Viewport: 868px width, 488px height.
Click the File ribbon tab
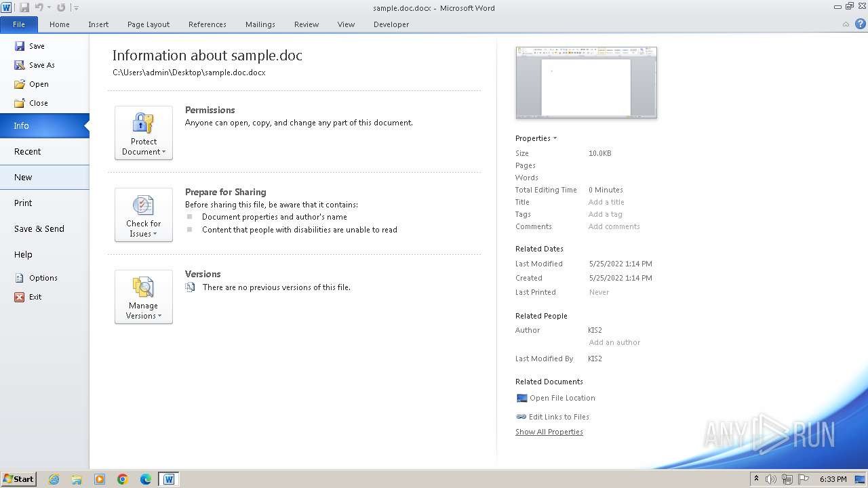[19, 24]
